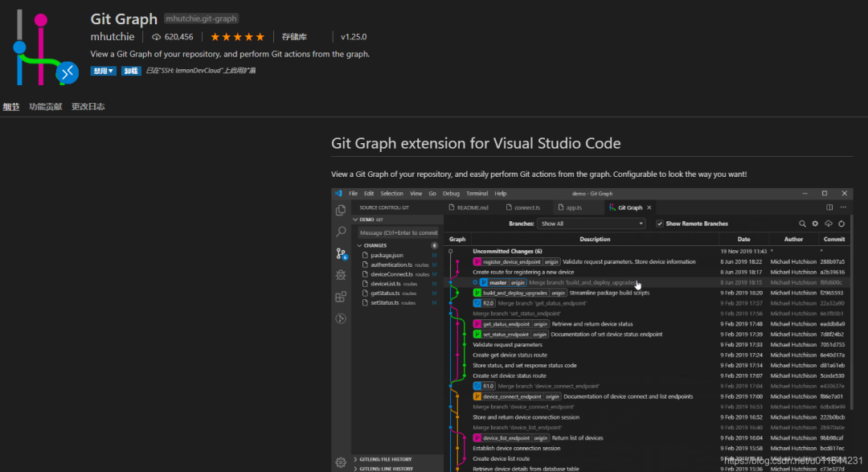868x472 pixels.
Task: Switch to the README.md editor tab
Action: (x=469, y=207)
